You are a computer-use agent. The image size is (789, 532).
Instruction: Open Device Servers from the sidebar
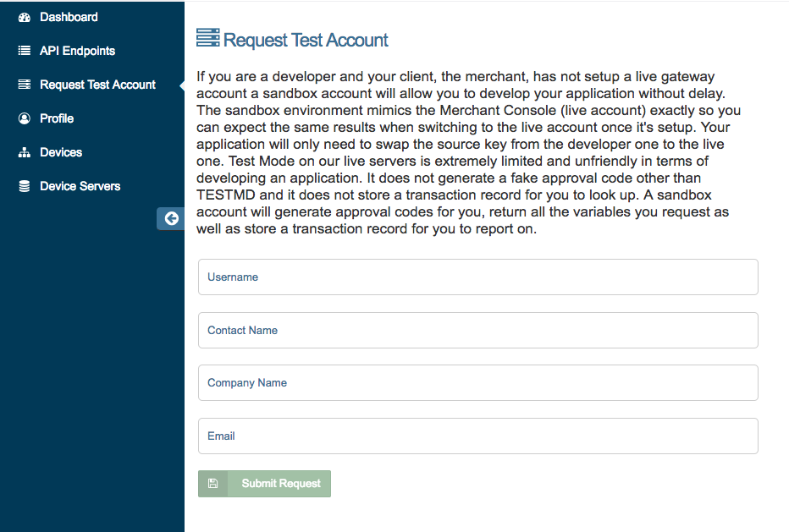tap(80, 186)
